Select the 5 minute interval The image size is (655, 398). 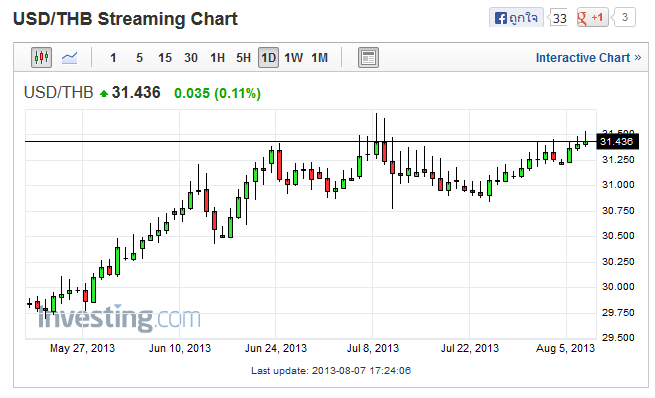pyautogui.click(x=140, y=58)
